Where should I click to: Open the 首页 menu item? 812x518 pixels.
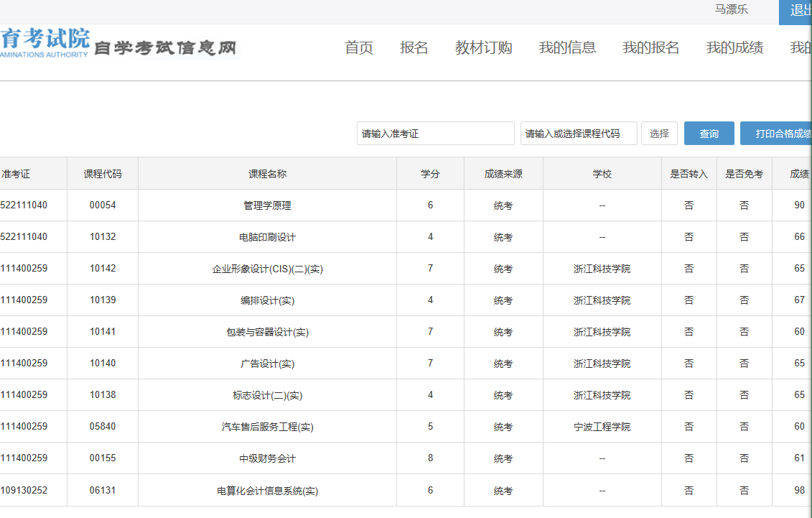click(359, 47)
